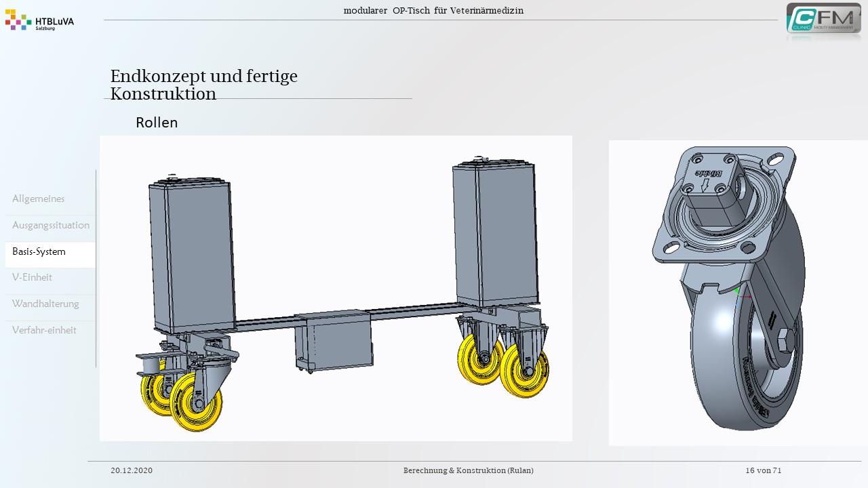
Task: Click the central control box under the beam
Action: [334, 341]
